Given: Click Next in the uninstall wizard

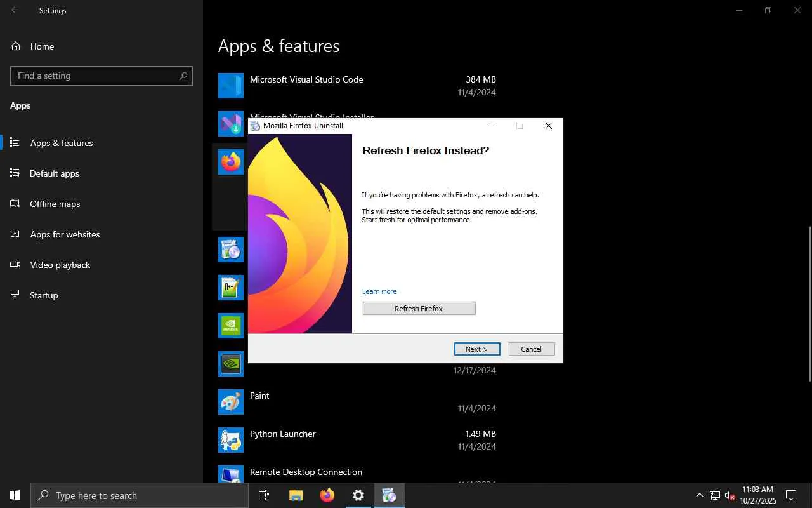Looking at the screenshot, I should click(x=477, y=349).
